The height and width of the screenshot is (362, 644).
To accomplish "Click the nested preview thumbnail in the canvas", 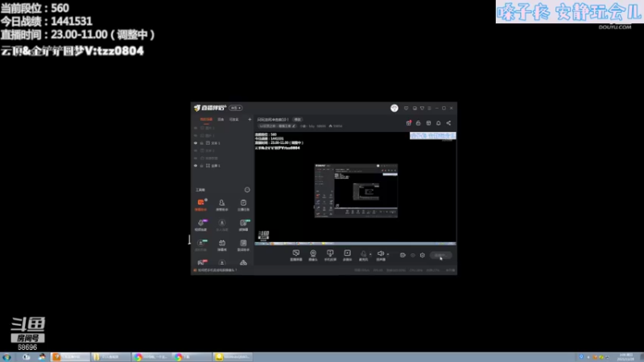I will 356,191.
